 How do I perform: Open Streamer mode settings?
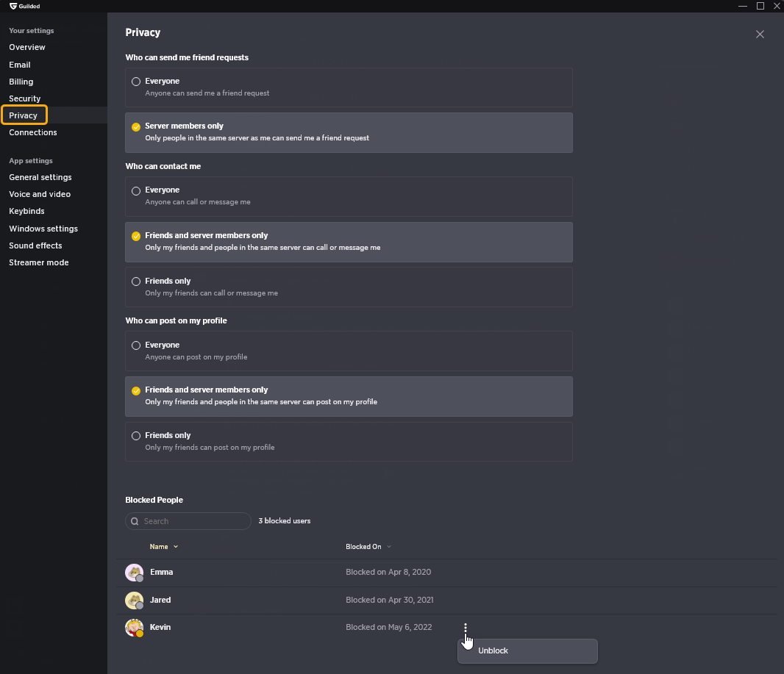(38, 262)
